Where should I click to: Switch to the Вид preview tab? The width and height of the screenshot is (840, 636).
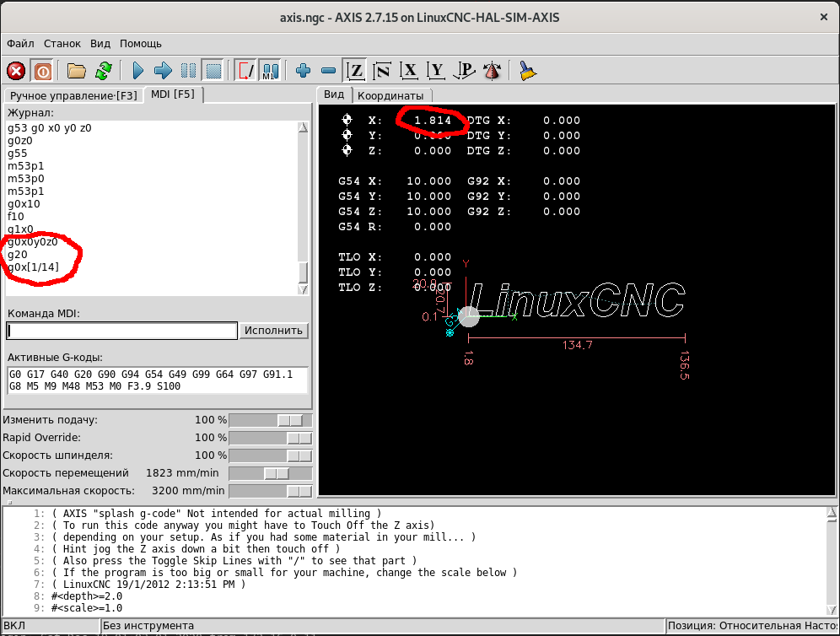pyautogui.click(x=334, y=94)
